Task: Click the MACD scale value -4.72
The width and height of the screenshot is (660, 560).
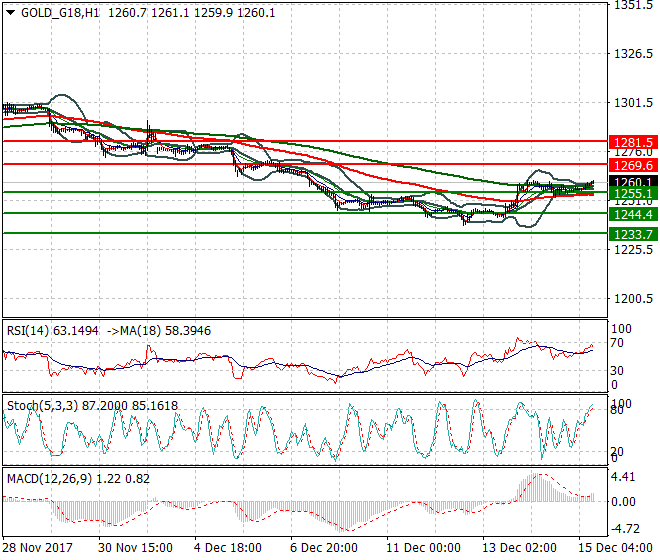Action: (625, 529)
